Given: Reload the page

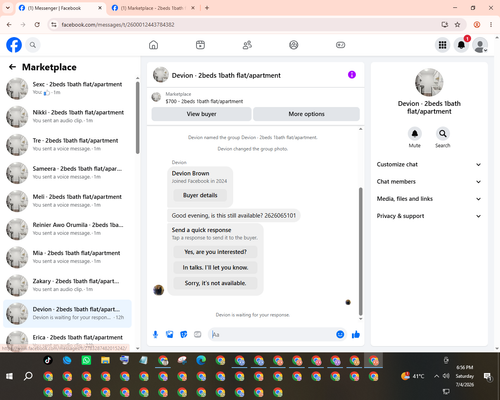Looking at the screenshot, I should pos(37,25).
